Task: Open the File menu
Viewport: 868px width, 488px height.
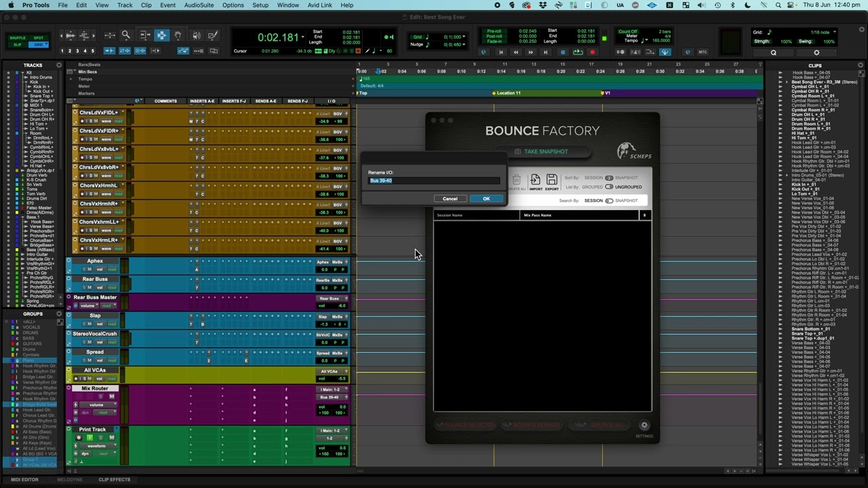Action: [x=62, y=5]
